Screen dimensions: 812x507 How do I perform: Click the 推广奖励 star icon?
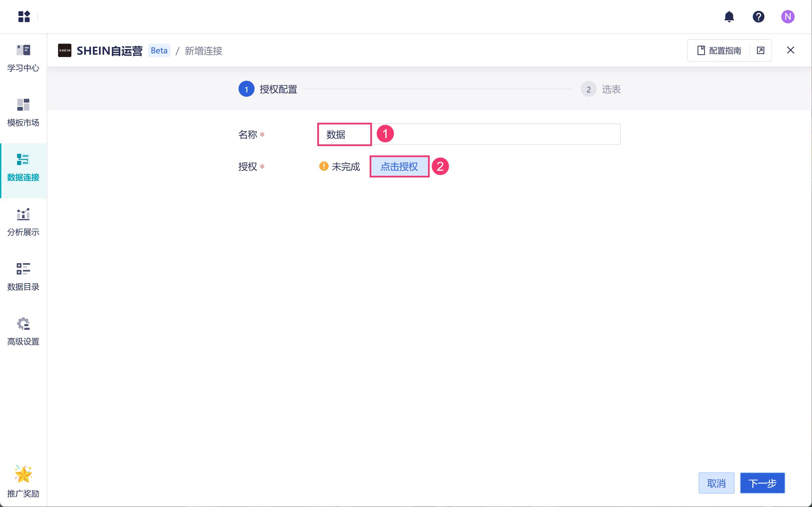pyautogui.click(x=23, y=474)
